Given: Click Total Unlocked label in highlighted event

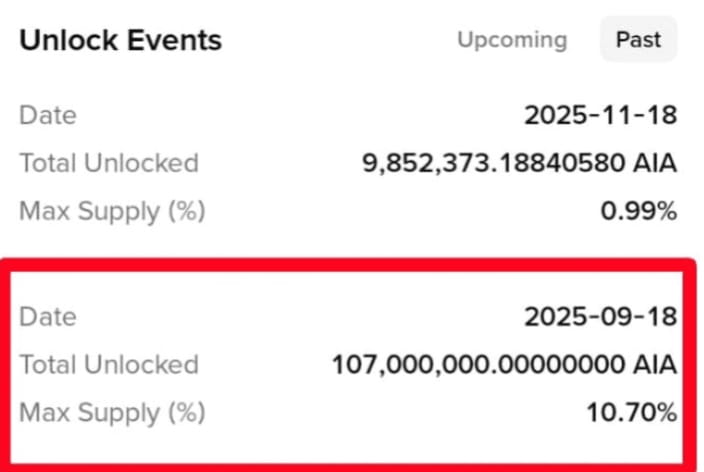Looking at the screenshot, I should click(x=109, y=364).
